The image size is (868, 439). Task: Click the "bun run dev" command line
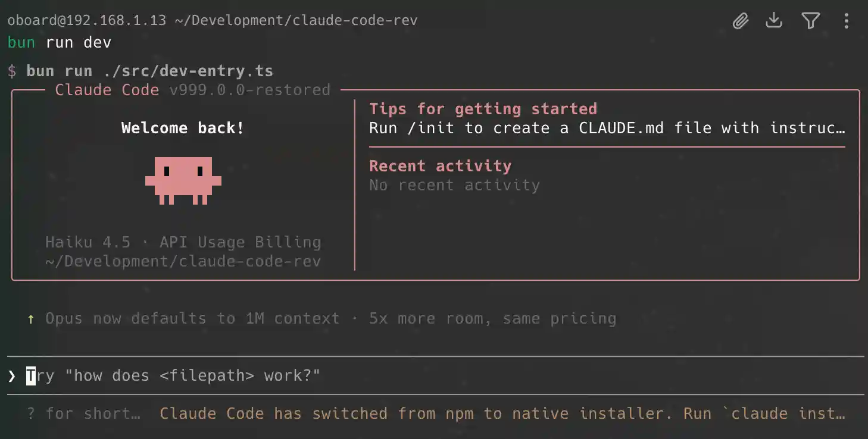click(60, 42)
